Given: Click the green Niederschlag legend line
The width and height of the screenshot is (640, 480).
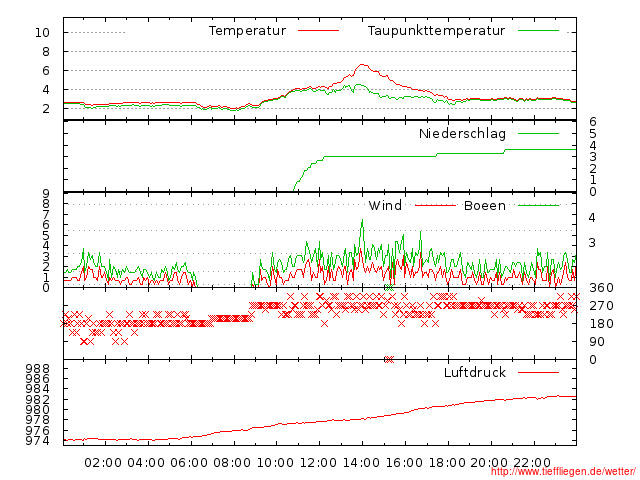Looking at the screenshot, I should (x=538, y=133).
